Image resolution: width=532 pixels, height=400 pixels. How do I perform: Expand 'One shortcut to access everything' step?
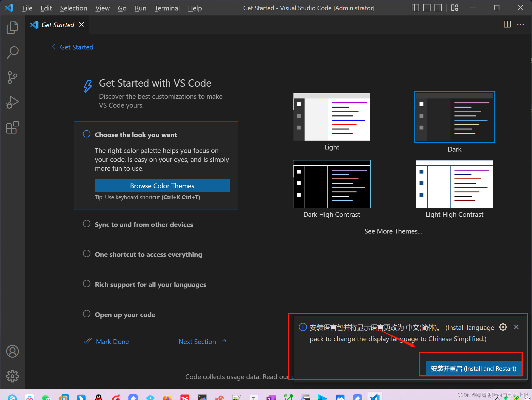[x=148, y=254]
